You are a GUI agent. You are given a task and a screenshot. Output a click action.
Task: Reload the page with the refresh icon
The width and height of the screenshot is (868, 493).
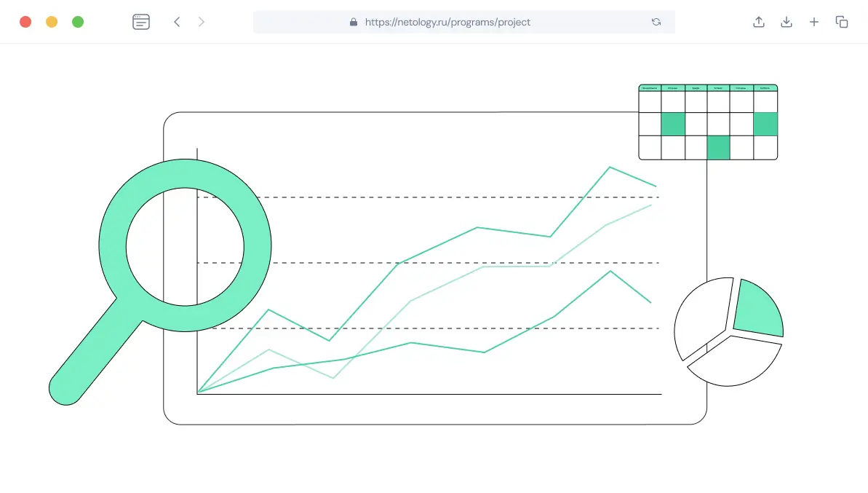[656, 22]
